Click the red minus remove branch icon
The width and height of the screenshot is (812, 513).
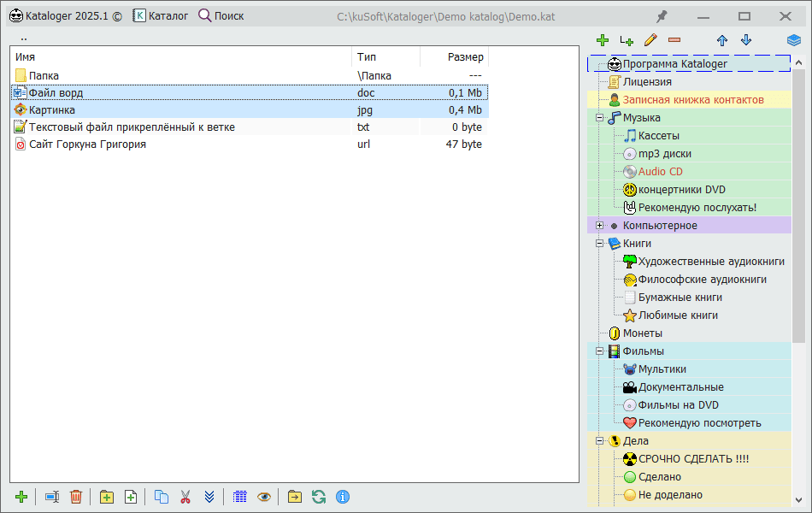pos(674,40)
